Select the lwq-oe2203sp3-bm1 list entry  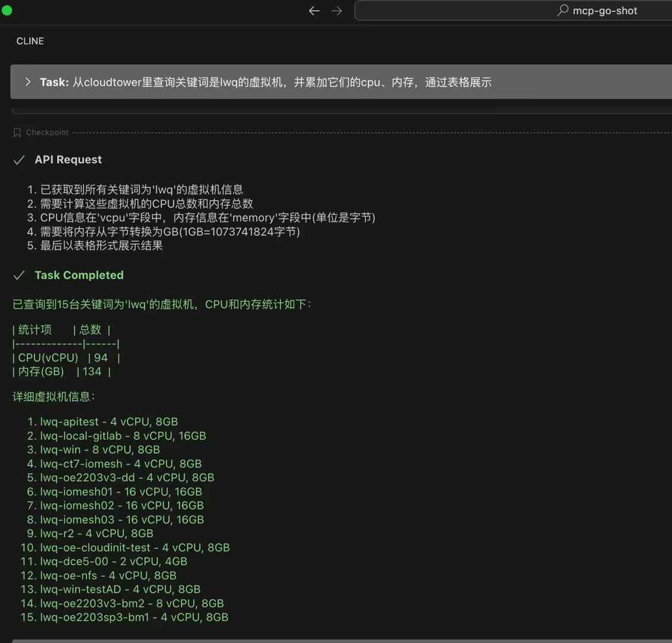[134, 617]
